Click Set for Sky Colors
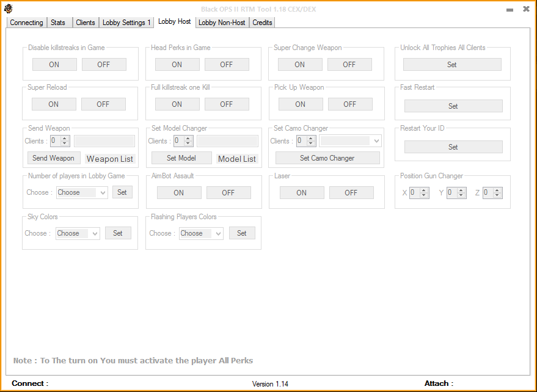This screenshot has height=392, width=537. coord(118,233)
